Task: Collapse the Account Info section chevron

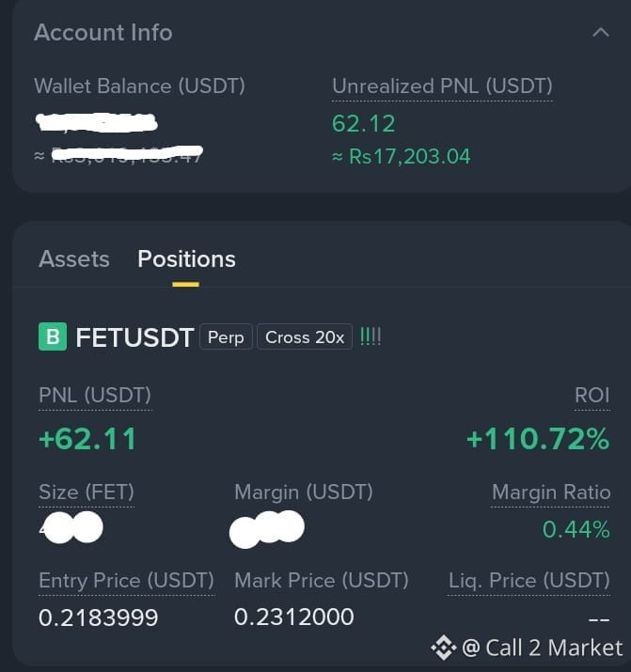Action: [x=601, y=33]
